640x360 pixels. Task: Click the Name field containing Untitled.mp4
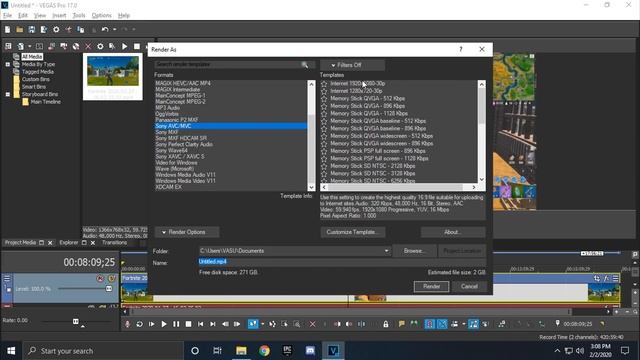342,262
